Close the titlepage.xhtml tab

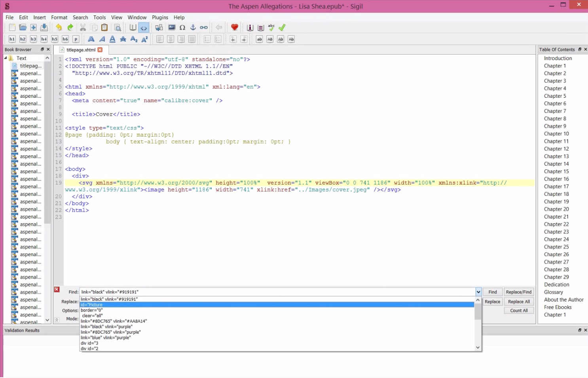click(x=100, y=50)
